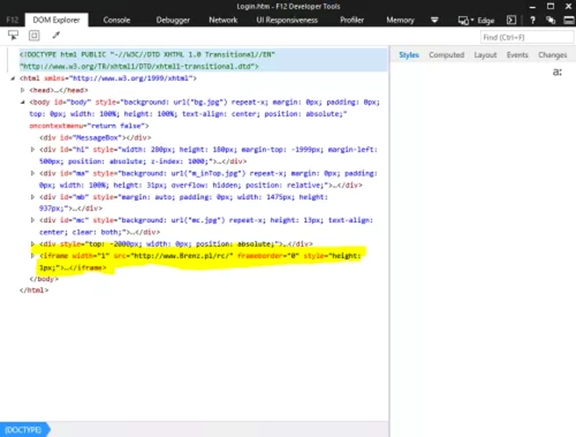Screen dimensions: 576x437
Task: Switch to the Console tab
Action: (116, 20)
